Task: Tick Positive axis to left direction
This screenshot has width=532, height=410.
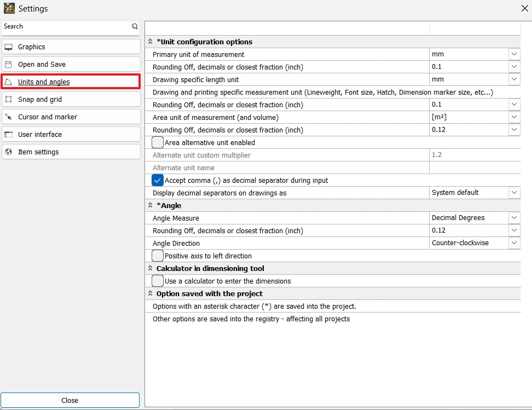Action: coord(158,256)
